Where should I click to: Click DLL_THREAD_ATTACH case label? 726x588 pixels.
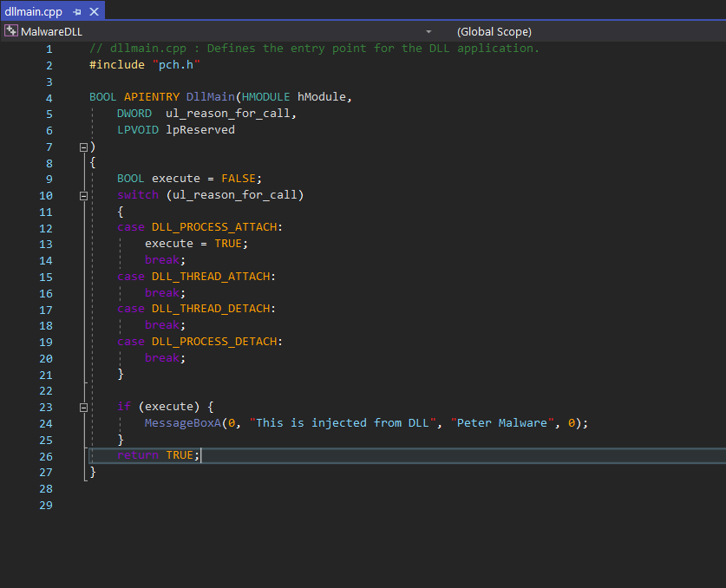(211, 277)
